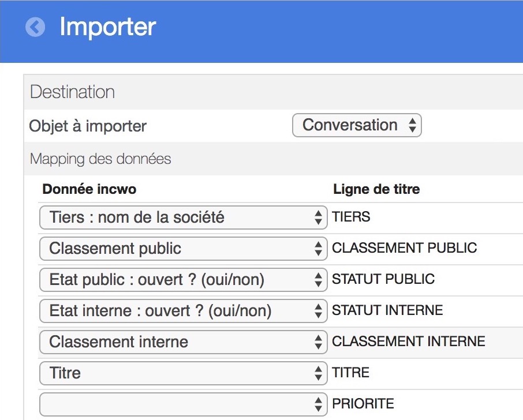Image resolution: width=523 pixels, height=420 pixels.
Task: Click the CLASSEMENT INTERNE title line label
Action: coord(408,342)
